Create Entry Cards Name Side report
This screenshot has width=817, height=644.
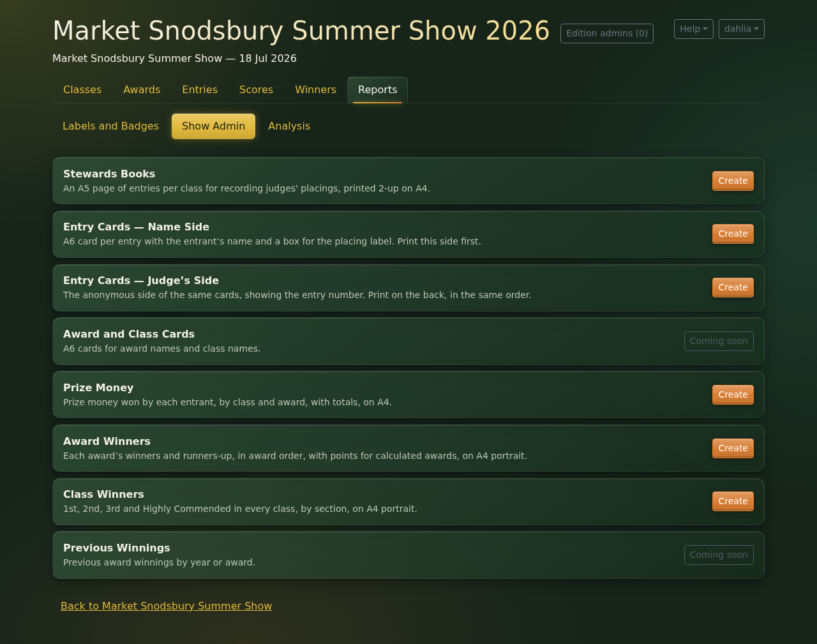(733, 234)
